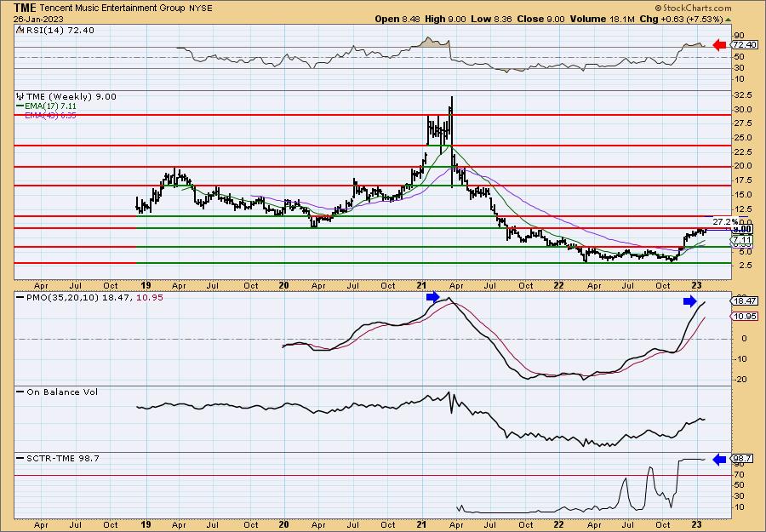Select the TME (Weekly) 9.00 legend

tap(71, 97)
